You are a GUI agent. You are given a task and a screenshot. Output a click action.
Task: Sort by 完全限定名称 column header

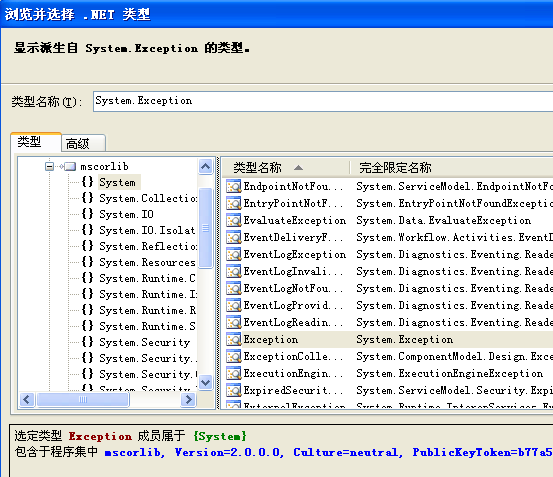tap(451, 168)
